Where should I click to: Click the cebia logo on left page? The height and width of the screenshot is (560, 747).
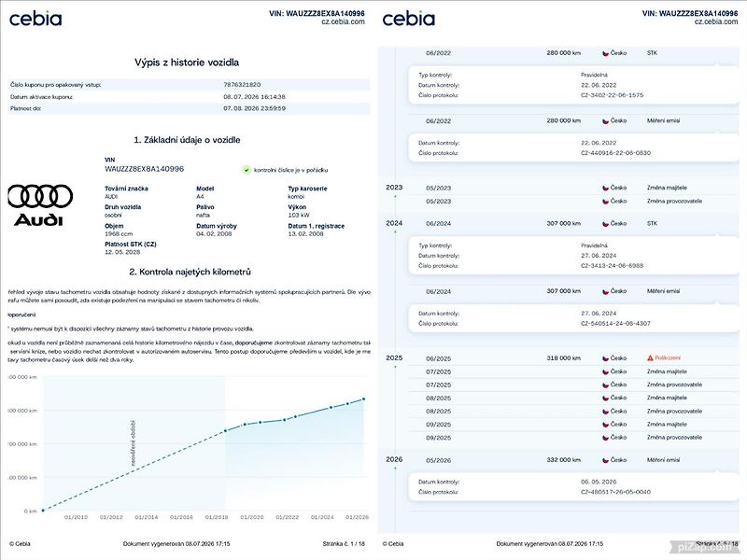pos(35,19)
